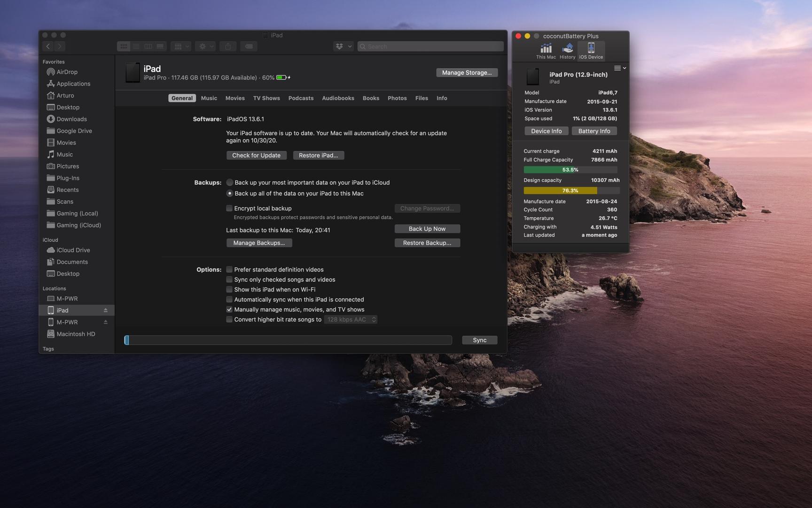
Task: Click Manage Backups button
Action: [x=259, y=243]
